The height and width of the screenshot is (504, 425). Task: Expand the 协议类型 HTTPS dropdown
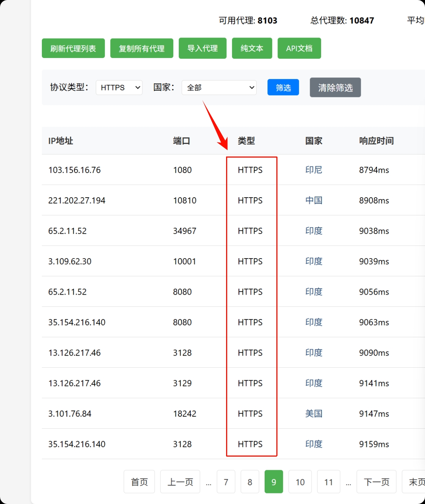coord(119,88)
